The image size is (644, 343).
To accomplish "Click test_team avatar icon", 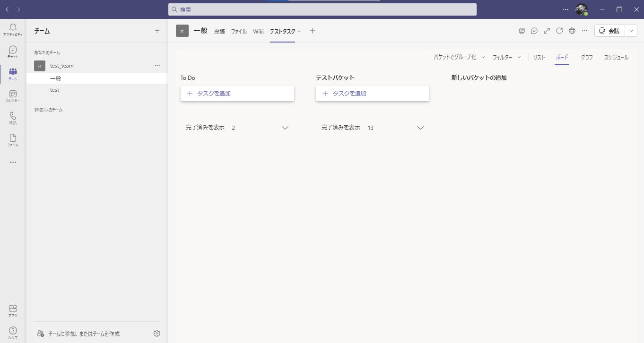I will point(40,66).
